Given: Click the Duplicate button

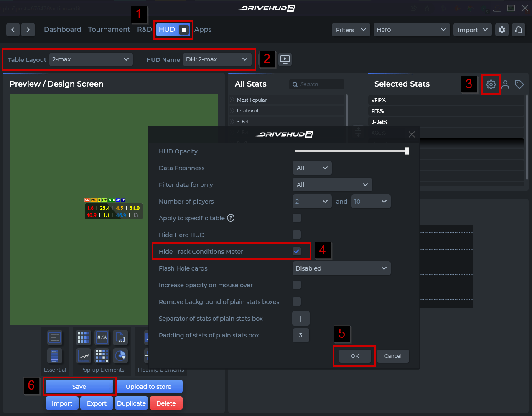Looking at the screenshot, I should (131, 403).
